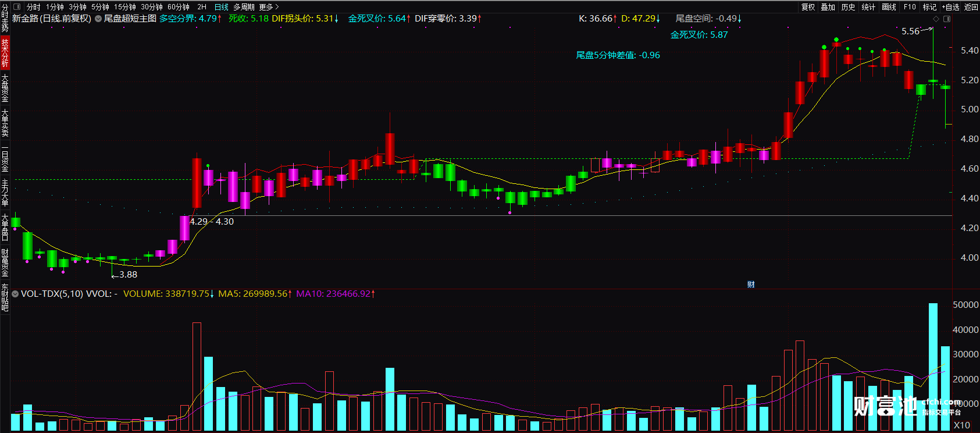Click the 5.56 high price label

click(x=911, y=31)
